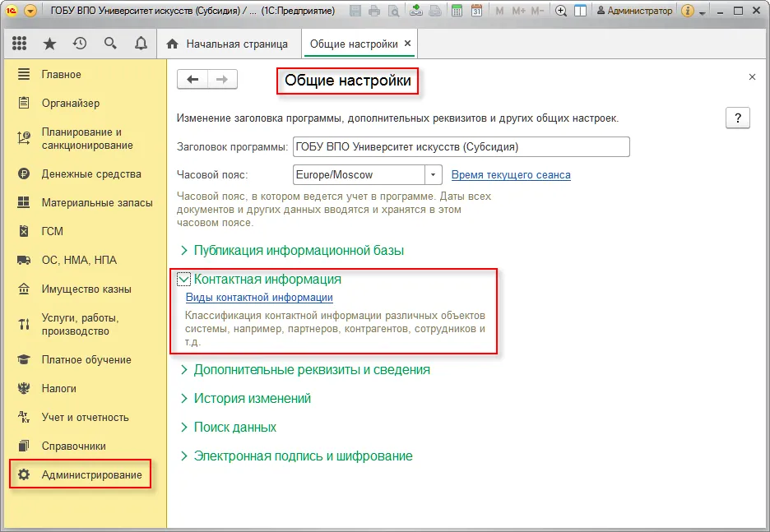Open the Учет и отчетность section
770x532 pixels.
85,417
